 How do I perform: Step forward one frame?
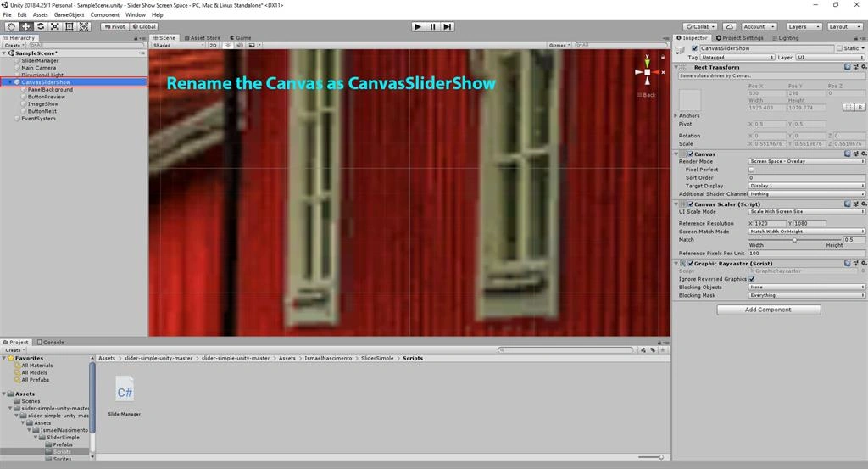[448, 26]
